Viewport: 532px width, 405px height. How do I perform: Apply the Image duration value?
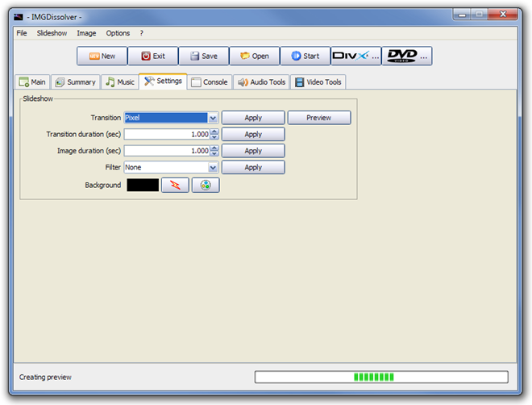[253, 151]
